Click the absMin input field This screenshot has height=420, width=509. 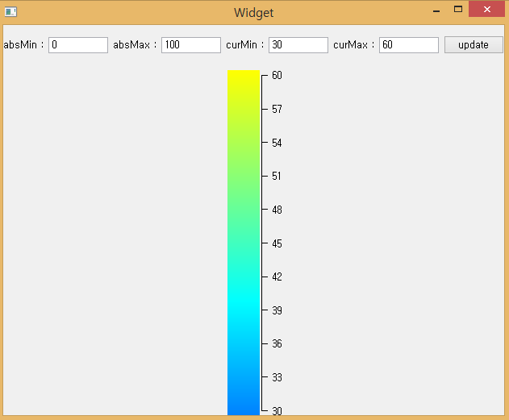pyautogui.click(x=78, y=45)
